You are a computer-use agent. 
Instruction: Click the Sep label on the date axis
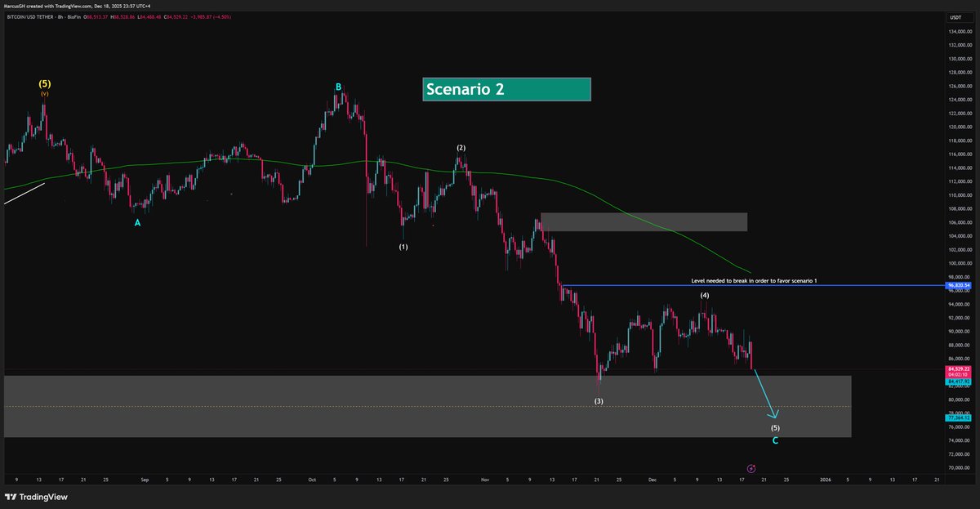tap(144, 481)
